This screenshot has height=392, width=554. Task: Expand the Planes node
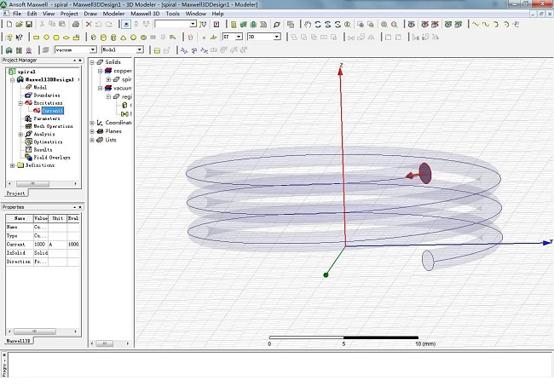[92, 131]
